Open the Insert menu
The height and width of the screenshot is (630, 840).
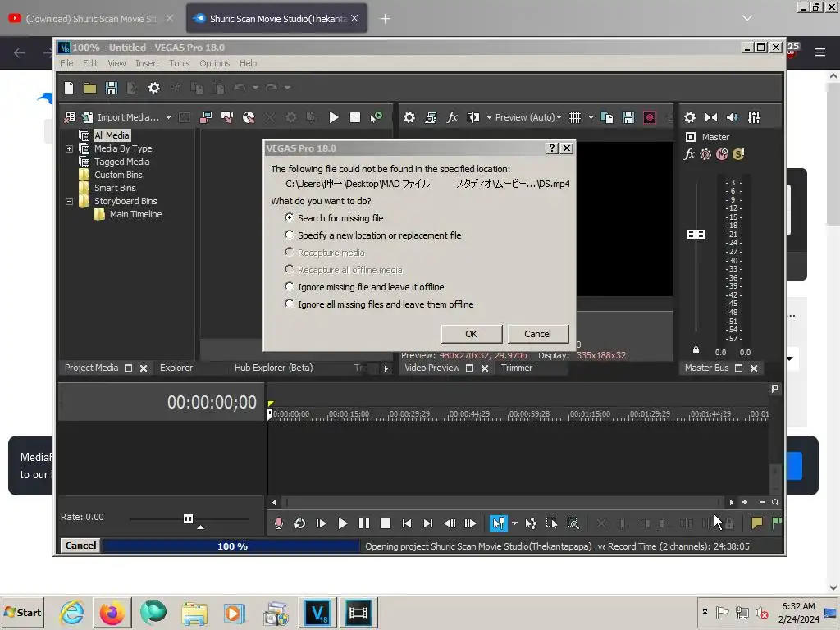pos(148,63)
